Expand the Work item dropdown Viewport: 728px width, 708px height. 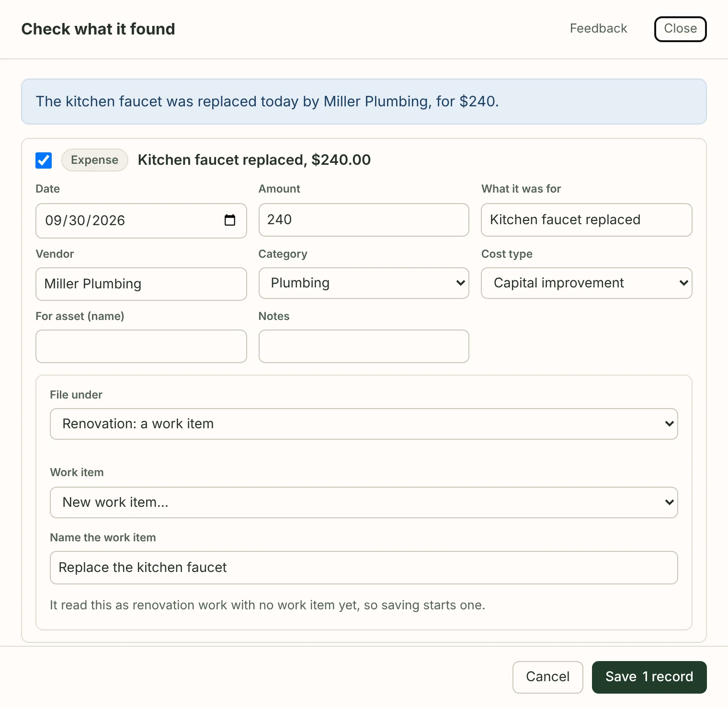(x=364, y=502)
